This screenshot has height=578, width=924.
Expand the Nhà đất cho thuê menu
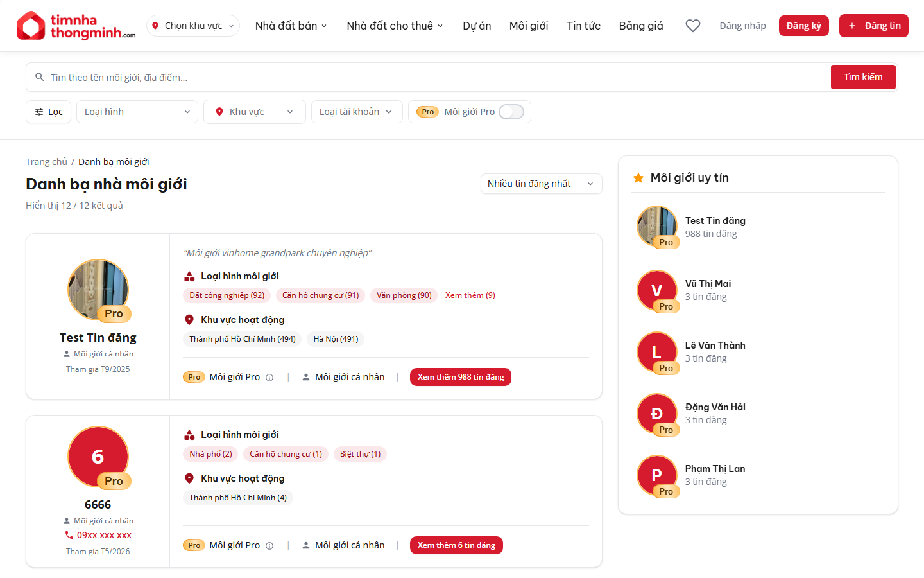click(395, 26)
